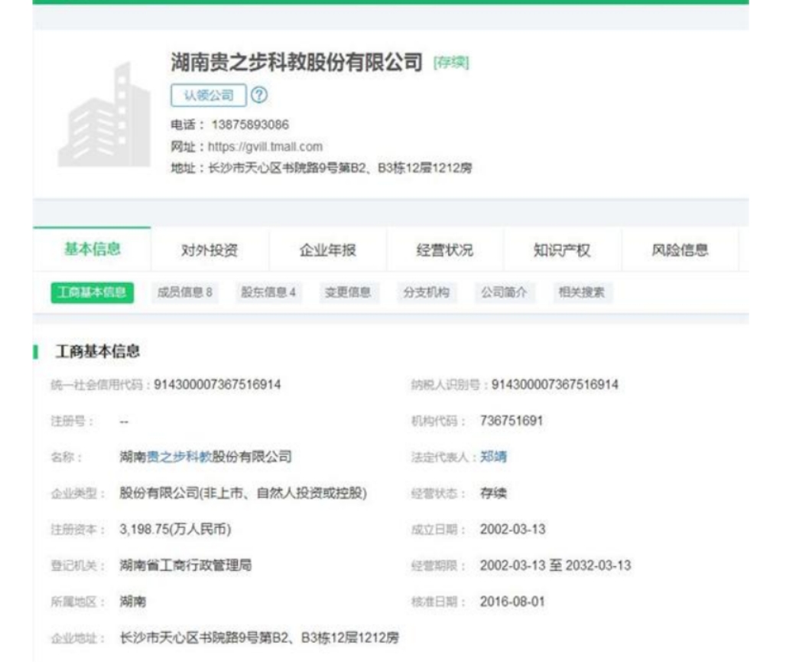Select the 经营状况 tab

pos(444,250)
